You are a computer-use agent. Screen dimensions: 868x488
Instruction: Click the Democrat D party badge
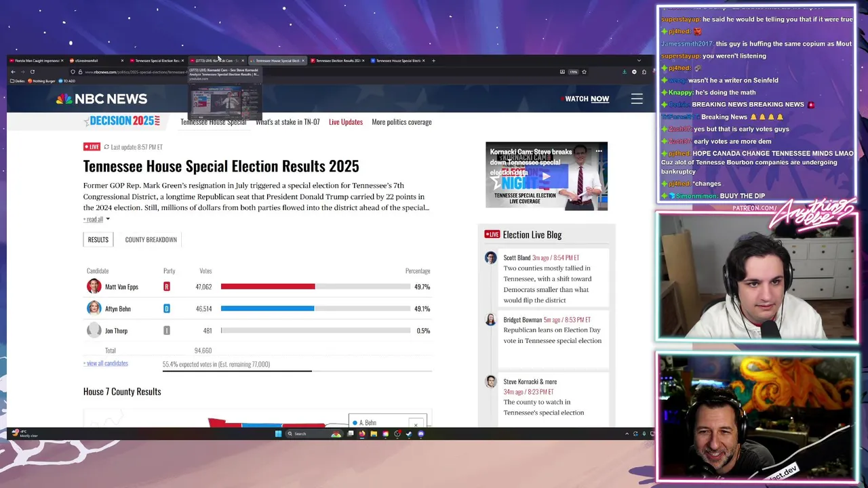[x=166, y=308]
